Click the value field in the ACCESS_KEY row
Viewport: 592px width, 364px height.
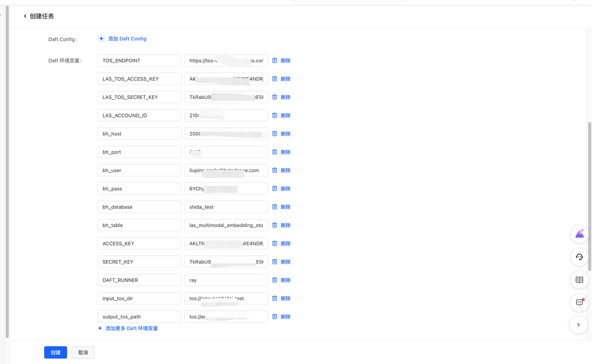226,243
